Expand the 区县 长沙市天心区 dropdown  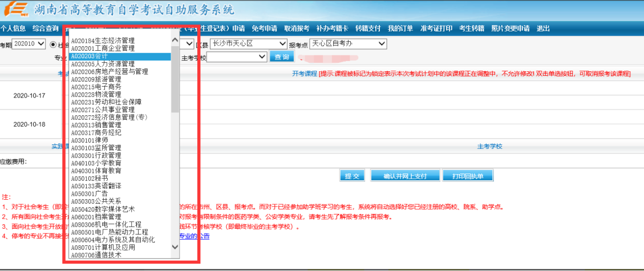point(249,44)
